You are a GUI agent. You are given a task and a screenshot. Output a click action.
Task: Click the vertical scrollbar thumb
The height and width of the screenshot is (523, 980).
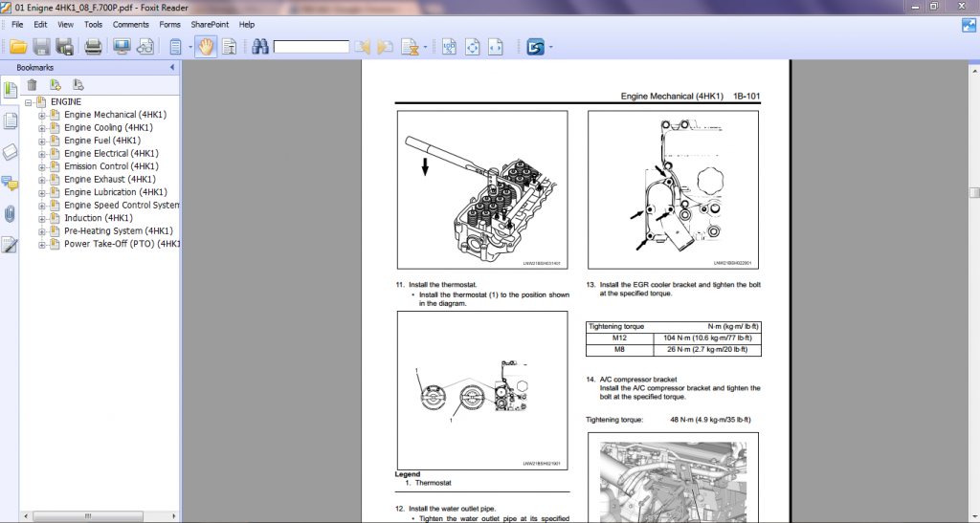(971, 190)
